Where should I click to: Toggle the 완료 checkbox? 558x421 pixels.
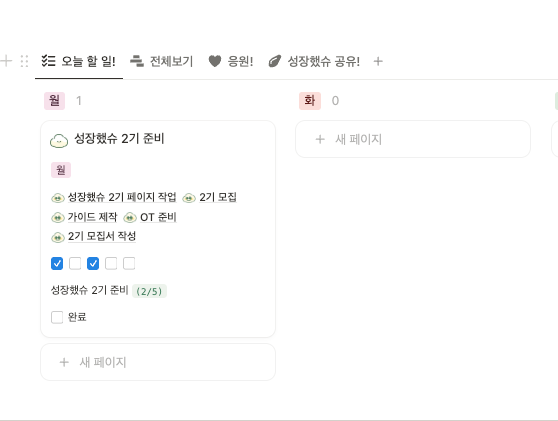coord(57,317)
